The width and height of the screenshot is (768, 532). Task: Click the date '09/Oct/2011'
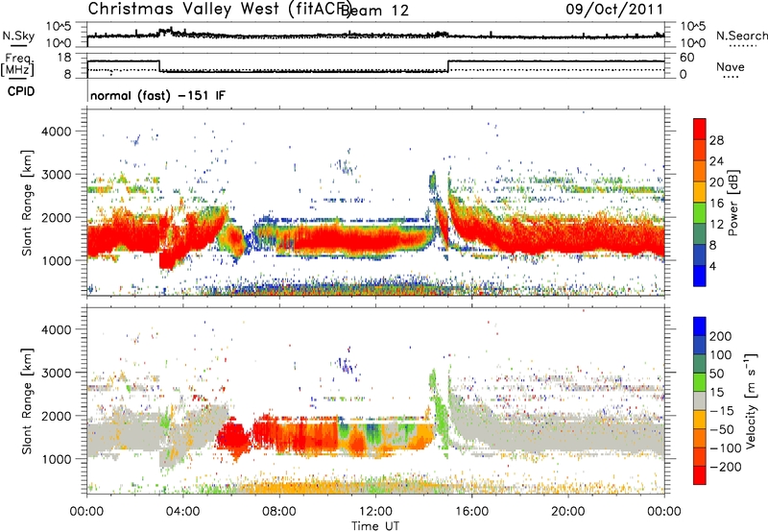coord(614,10)
